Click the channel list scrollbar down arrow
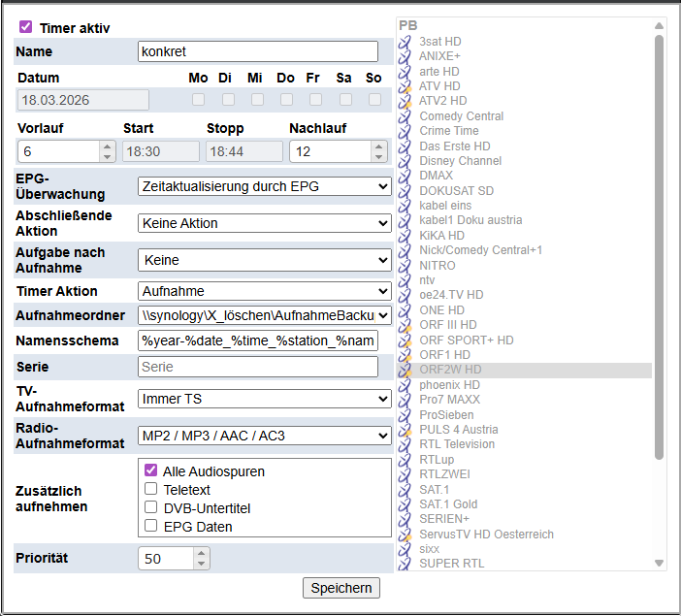Viewport: 681px width, 616px height. (x=659, y=563)
